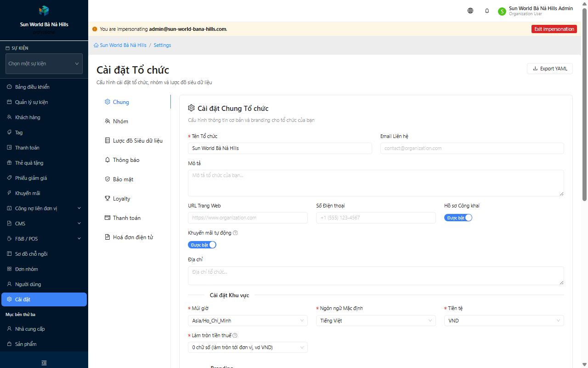Open the Làm tròn tiền thuế dropdown
The image size is (588, 368).
pos(248,347)
